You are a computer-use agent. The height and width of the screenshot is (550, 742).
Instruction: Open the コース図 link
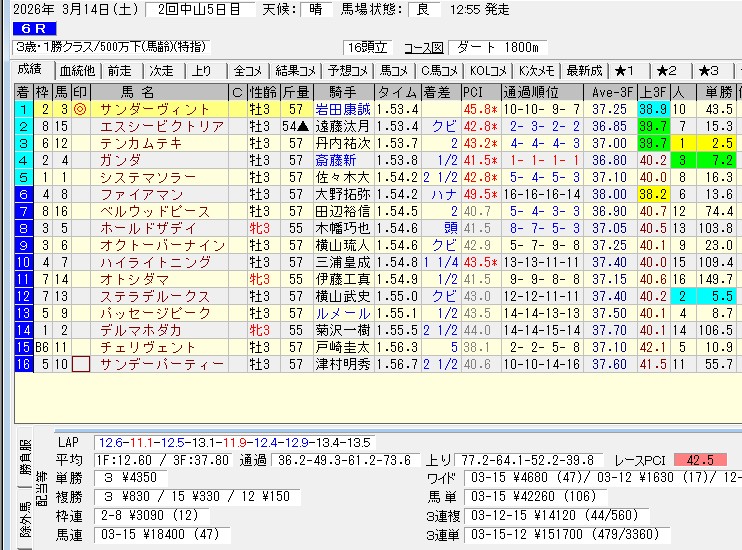pos(423,48)
